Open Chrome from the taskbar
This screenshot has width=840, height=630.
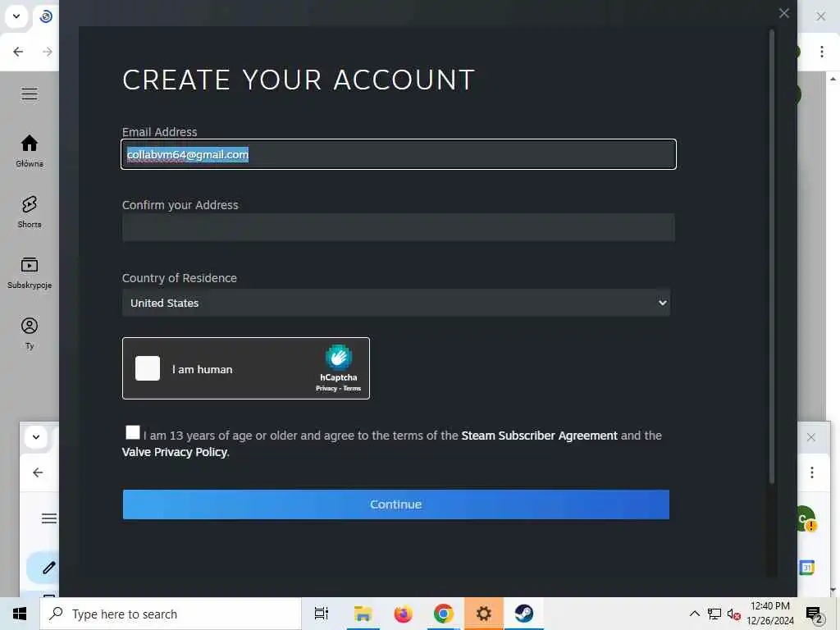point(444,614)
